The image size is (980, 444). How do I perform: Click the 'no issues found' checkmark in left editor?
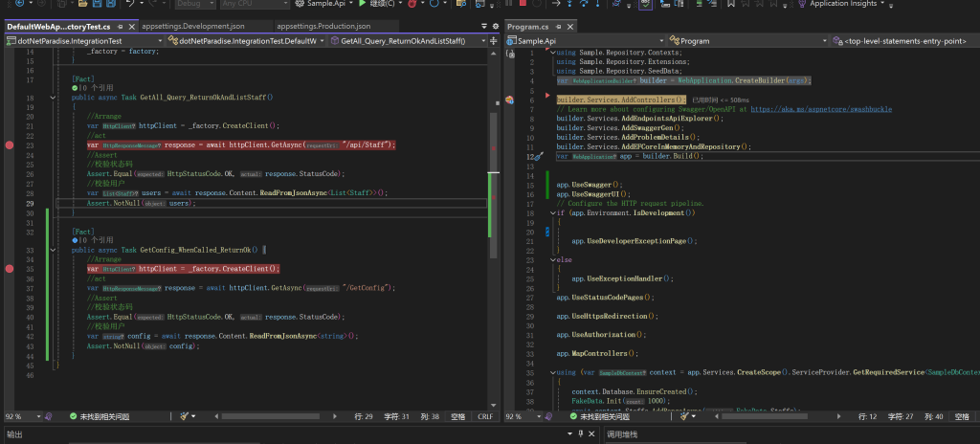click(x=74, y=417)
